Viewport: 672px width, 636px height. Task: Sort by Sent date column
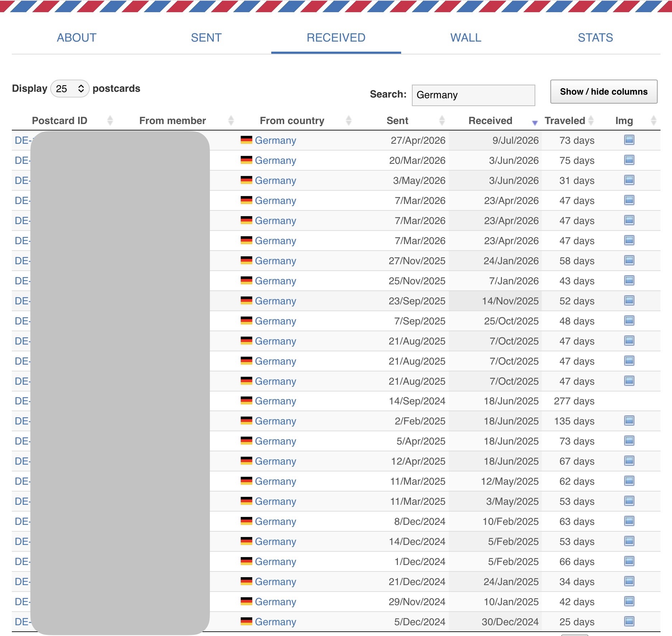click(397, 120)
